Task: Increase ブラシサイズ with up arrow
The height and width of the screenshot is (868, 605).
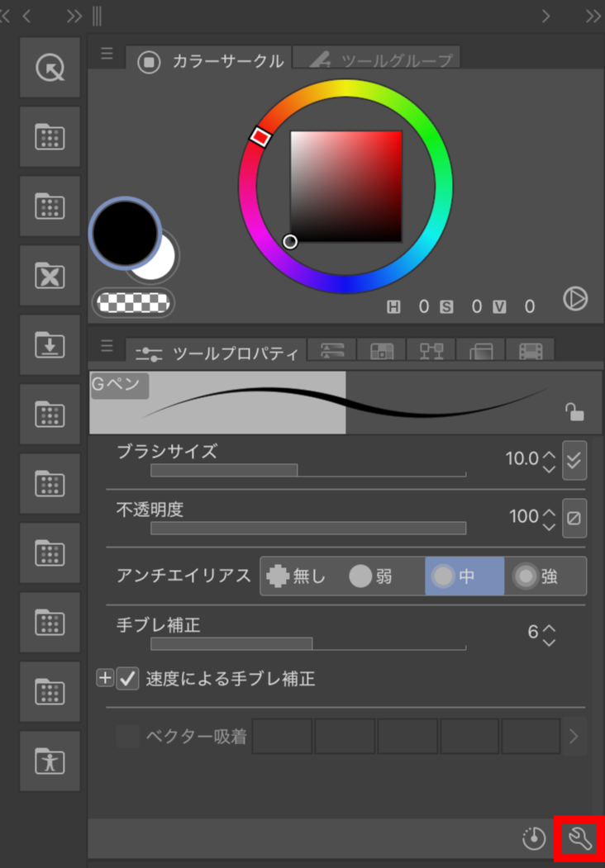Action: point(549,454)
